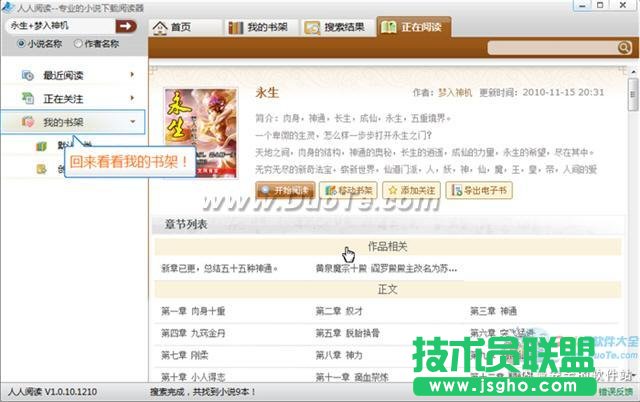Click the 永生 book title

click(267, 93)
